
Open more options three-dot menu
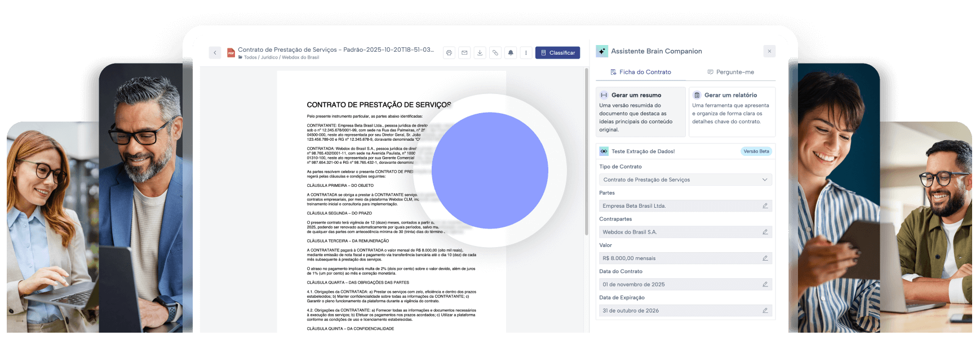tap(526, 53)
